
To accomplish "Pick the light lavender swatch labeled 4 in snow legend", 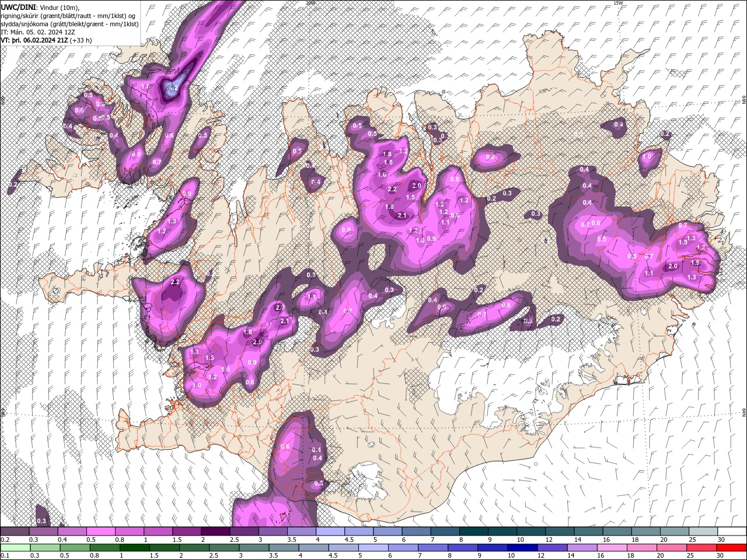I will point(330,531).
